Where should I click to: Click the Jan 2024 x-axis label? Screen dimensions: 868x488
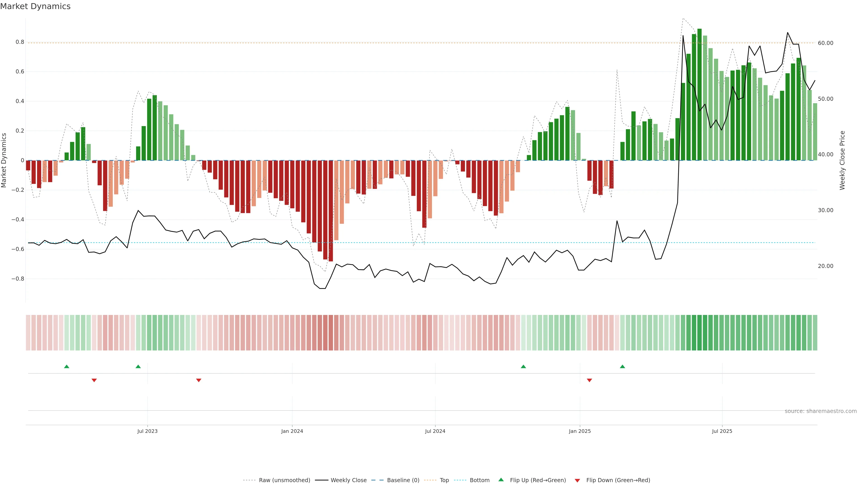click(x=292, y=431)
